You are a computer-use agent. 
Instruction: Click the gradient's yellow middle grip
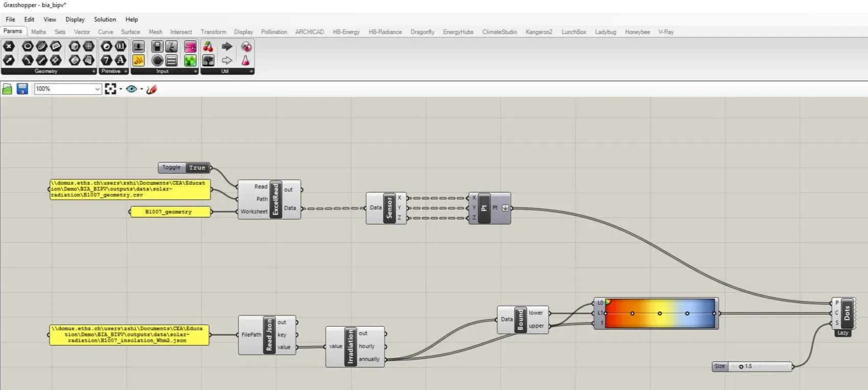[x=660, y=313]
